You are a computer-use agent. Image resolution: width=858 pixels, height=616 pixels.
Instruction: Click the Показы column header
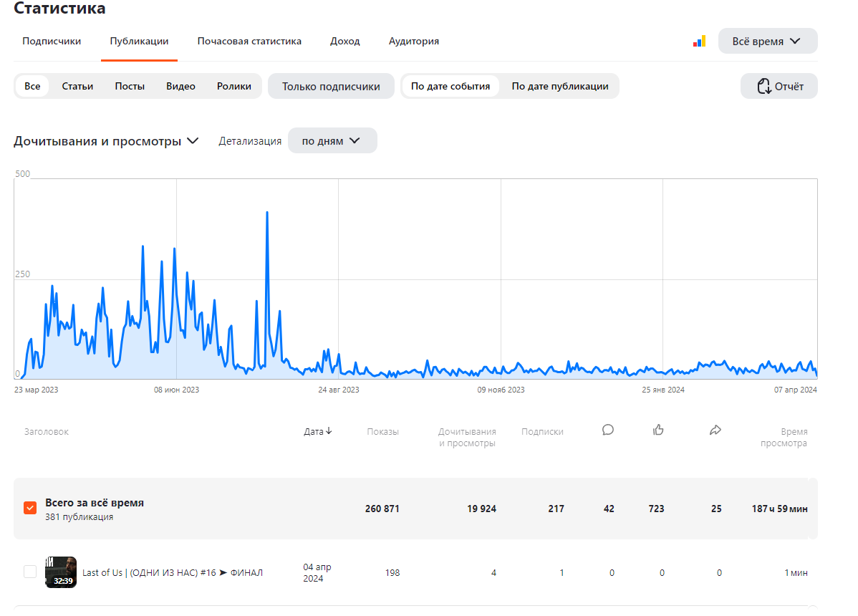tap(382, 431)
